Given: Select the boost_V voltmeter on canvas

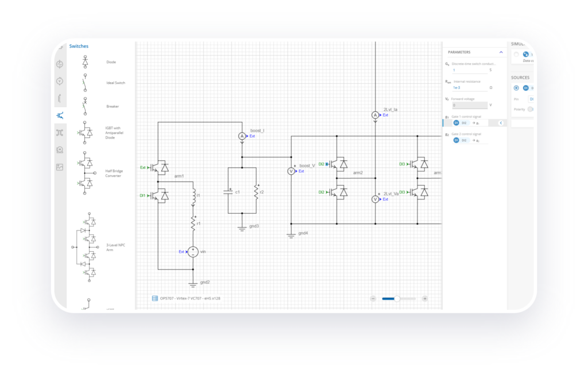Looking at the screenshot, I should (x=291, y=171).
